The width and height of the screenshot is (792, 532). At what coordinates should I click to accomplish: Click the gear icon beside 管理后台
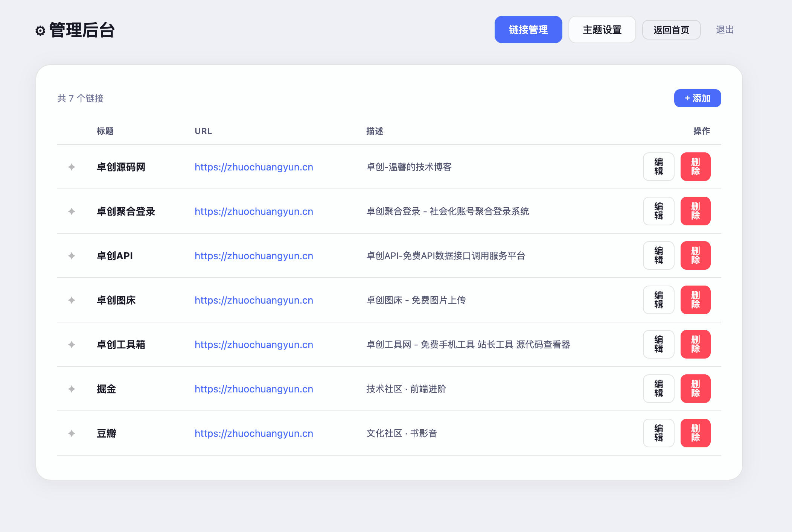tap(40, 30)
